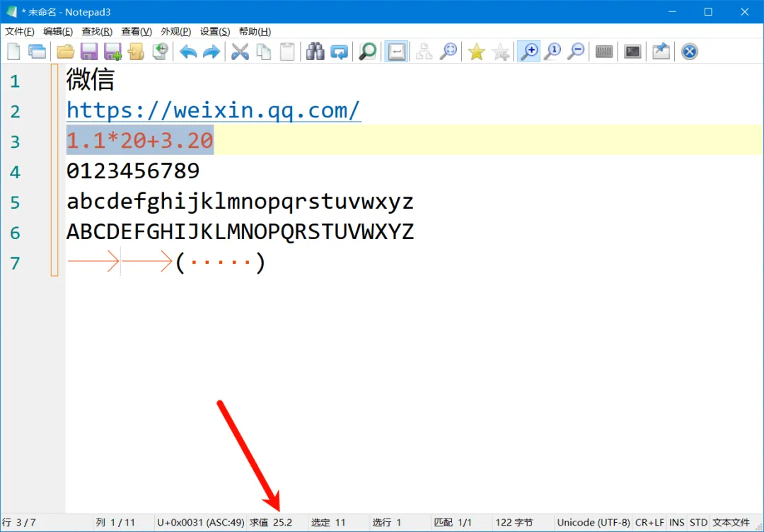Screen dimensions: 764x532
Task: Click the stacked windows new-window icon
Action: (37, 52)
